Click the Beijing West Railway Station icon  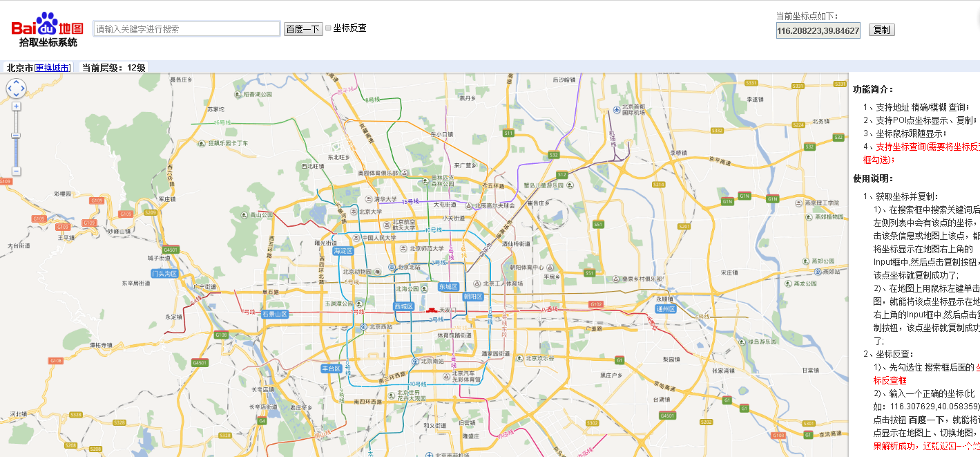pyautogui.click(x=363, y=327)
